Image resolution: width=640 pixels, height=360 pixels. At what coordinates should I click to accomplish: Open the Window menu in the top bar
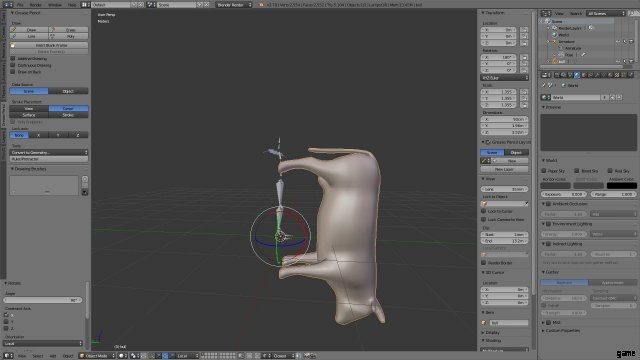point(55,5)
